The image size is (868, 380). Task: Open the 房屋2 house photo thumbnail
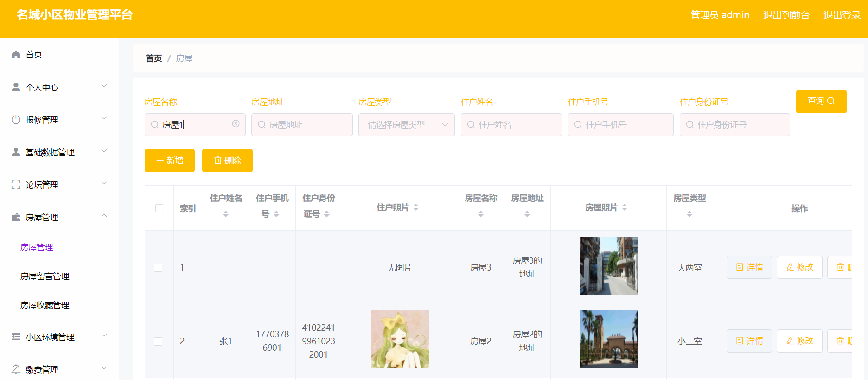[608, 339]
